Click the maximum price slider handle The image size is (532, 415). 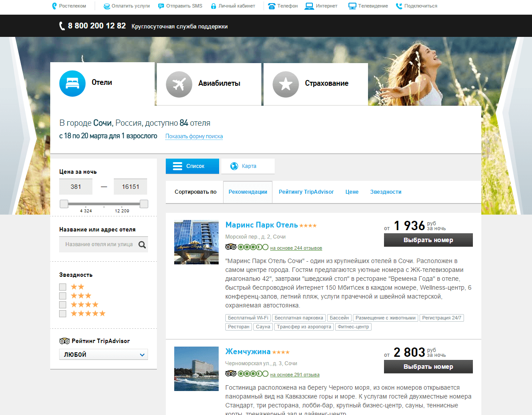pyautogui.click(x=144, y=204)
